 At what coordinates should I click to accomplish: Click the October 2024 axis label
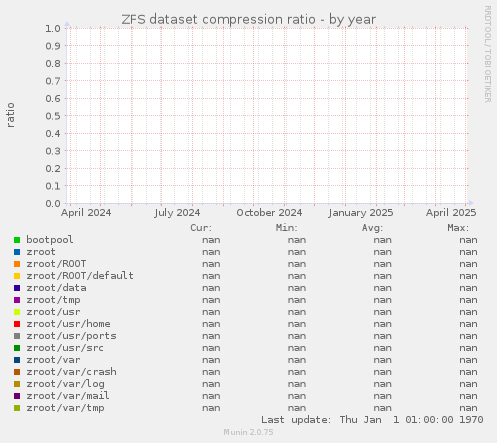coord(269,213)
